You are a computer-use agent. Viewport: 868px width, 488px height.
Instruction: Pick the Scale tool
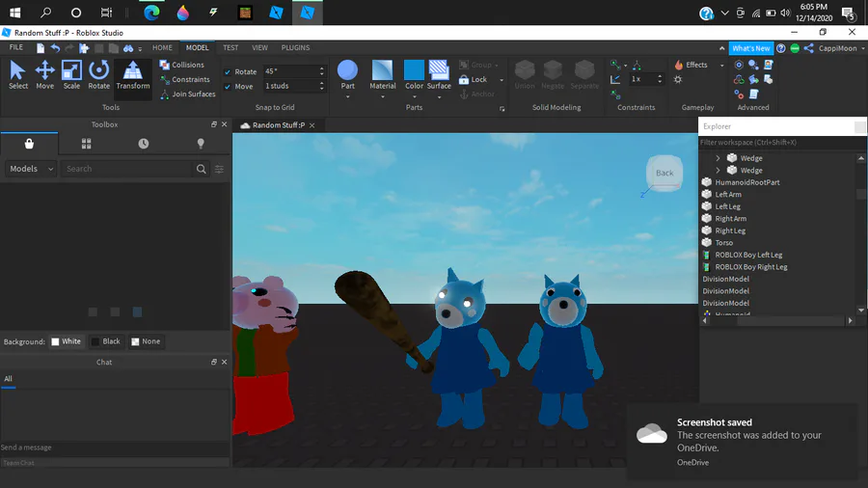click(x=71, y=74)
